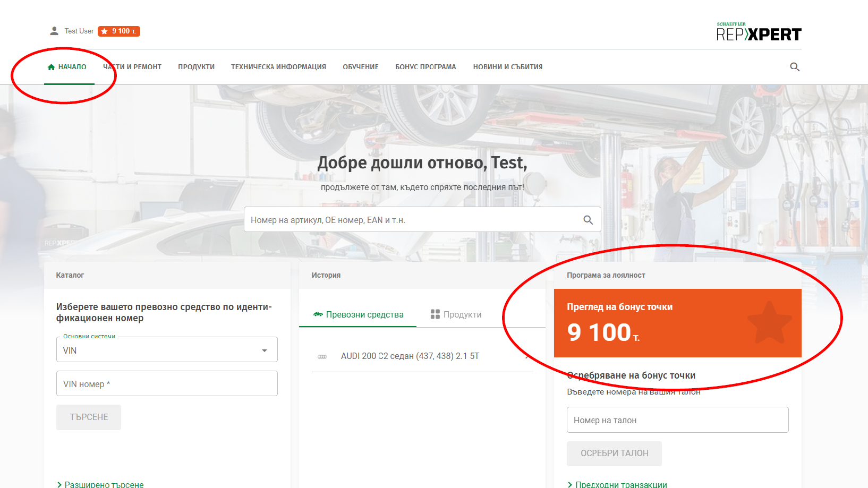Open the ЧАСТИ И РЕМОНТ menu
The height and width of the screenshot is (488, 868).
pyautogui.click(x=132, y=67)
